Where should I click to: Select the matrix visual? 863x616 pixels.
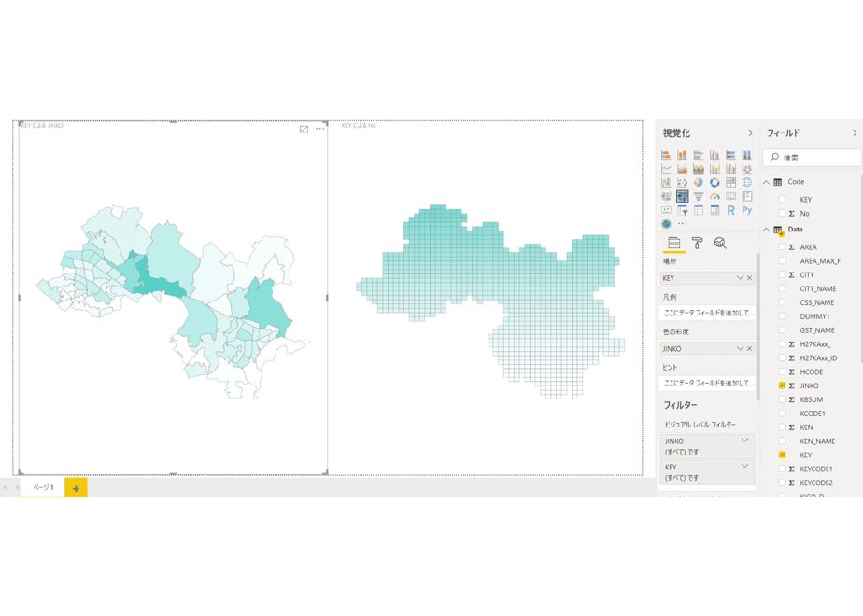714,210
